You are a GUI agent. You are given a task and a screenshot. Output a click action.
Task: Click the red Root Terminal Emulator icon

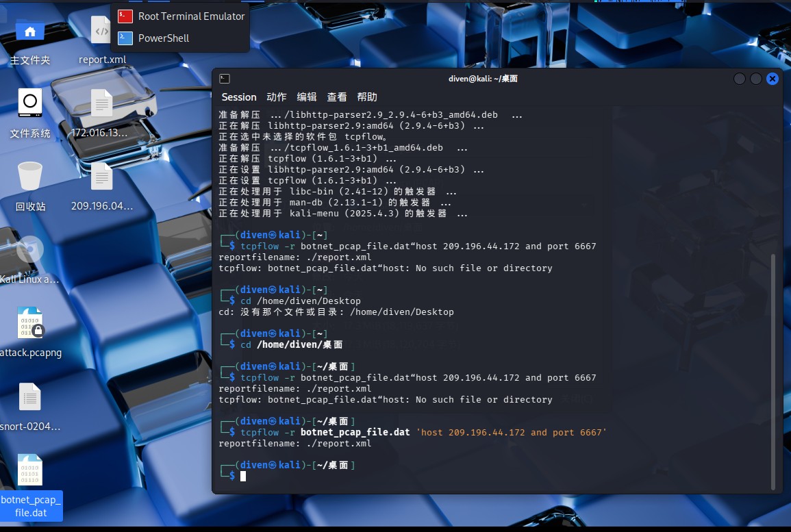pos(125,16)
